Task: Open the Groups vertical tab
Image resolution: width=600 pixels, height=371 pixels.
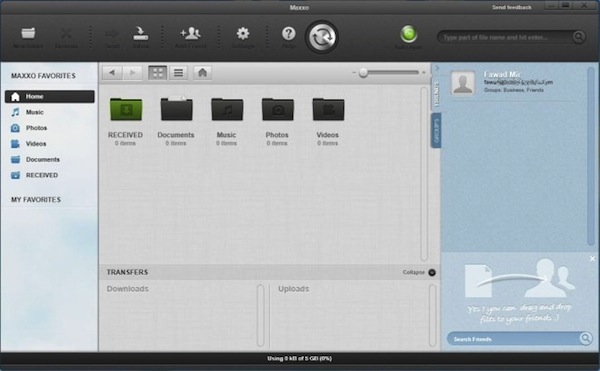Action: pyautogui.click(x=436, y=131)
